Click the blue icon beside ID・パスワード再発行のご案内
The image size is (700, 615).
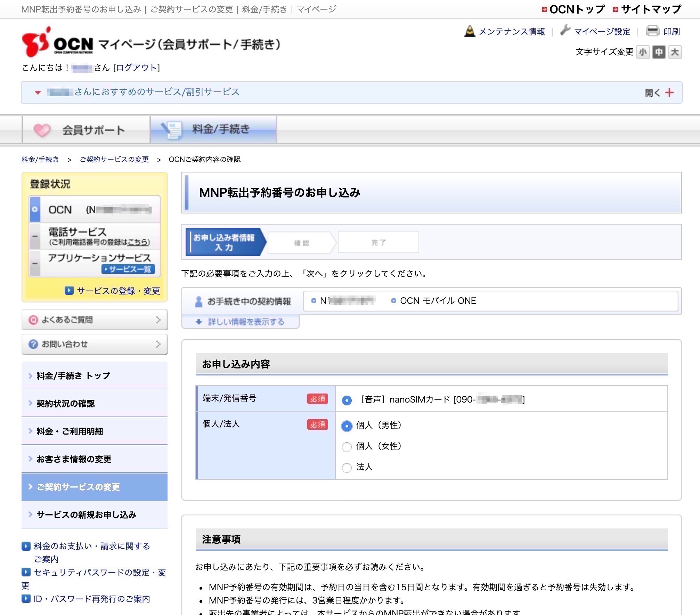[26, 599]
